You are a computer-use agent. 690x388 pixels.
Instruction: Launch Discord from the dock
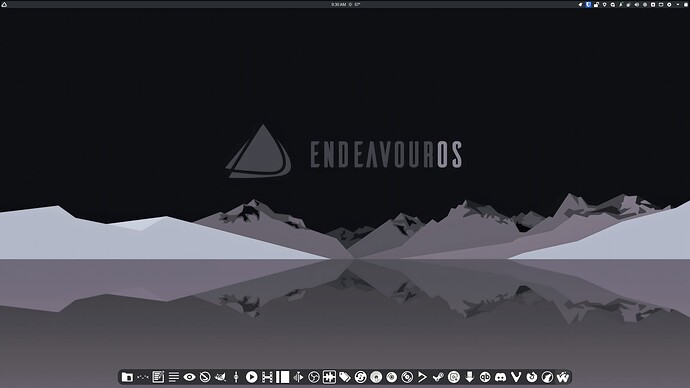tap(500, 377)
